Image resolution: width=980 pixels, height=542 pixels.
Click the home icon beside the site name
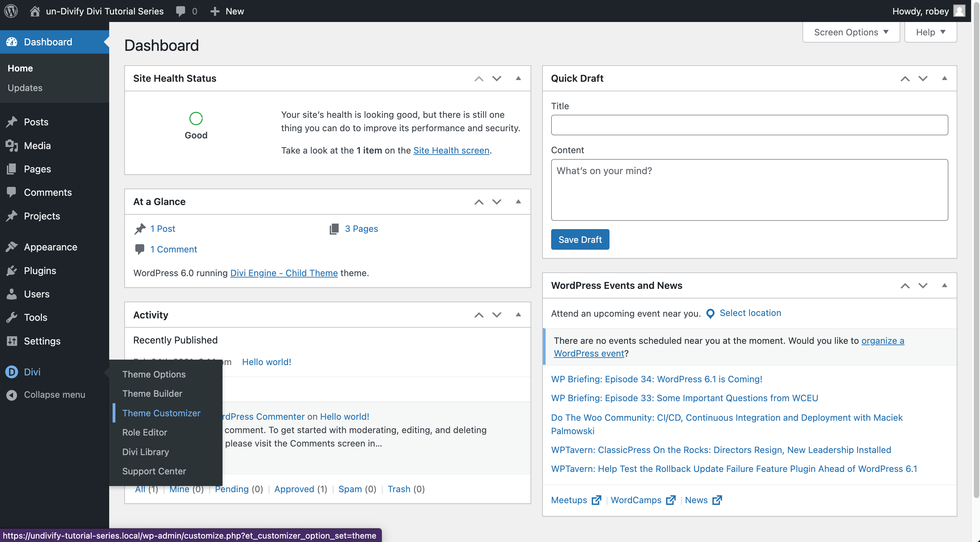click(x=35, y=11)
